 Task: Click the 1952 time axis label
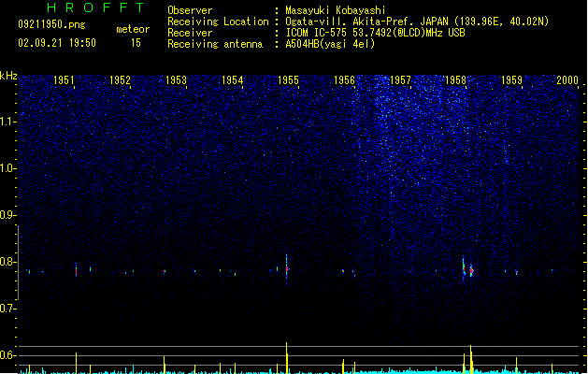click(x=120, y=79)
